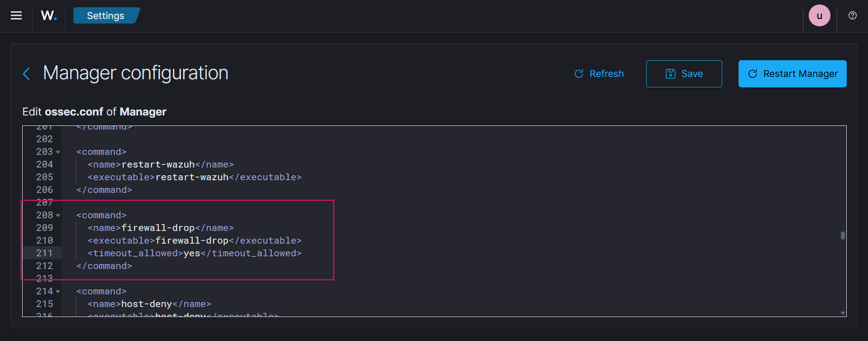Save the ossec.conf changes
Screen dimensions: 868x341
[x=684, y=74]
